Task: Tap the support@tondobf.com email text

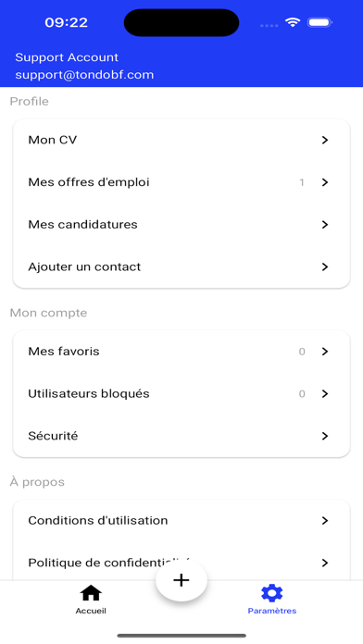Action: [84, 75]
